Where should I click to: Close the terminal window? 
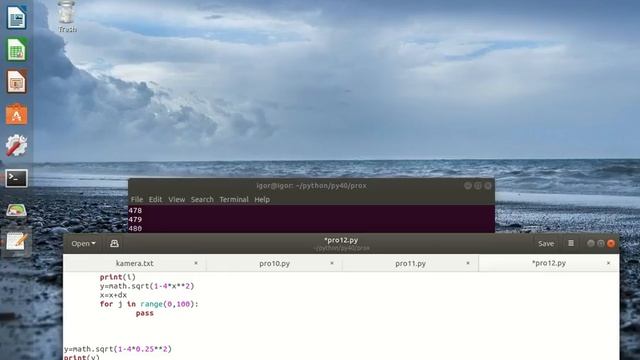(x=488, y=186)
